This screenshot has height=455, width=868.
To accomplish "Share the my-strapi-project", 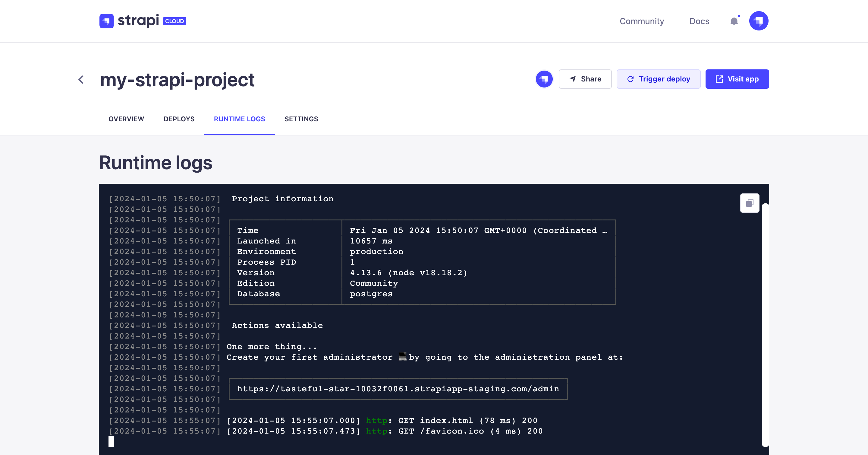I will tap(585, 79).
